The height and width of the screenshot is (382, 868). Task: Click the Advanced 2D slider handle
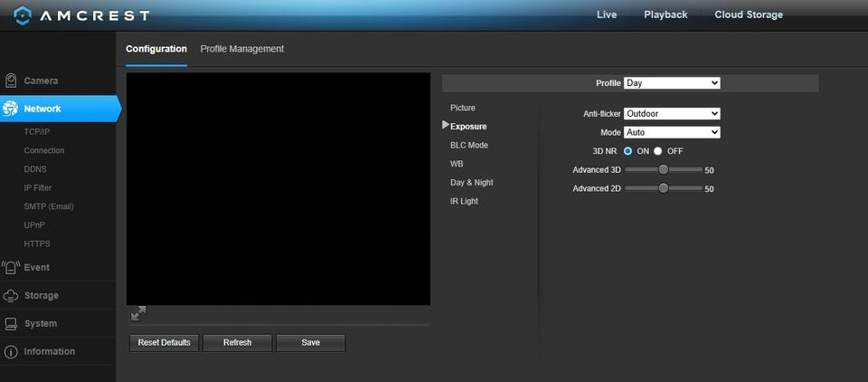663,188
